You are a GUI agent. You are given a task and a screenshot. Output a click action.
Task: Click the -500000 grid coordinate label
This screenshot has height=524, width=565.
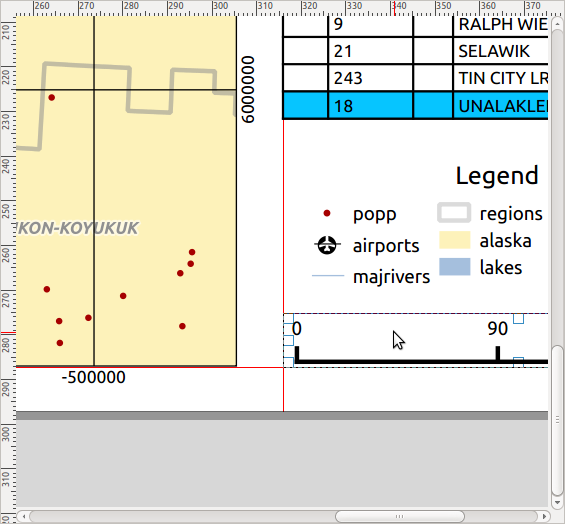coord(94,377)
